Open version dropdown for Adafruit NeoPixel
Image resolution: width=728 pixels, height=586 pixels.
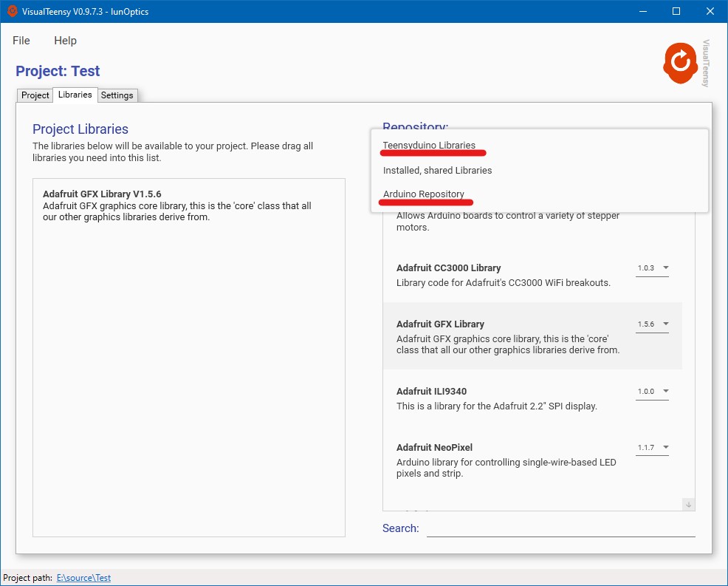[x=653, y=448]
